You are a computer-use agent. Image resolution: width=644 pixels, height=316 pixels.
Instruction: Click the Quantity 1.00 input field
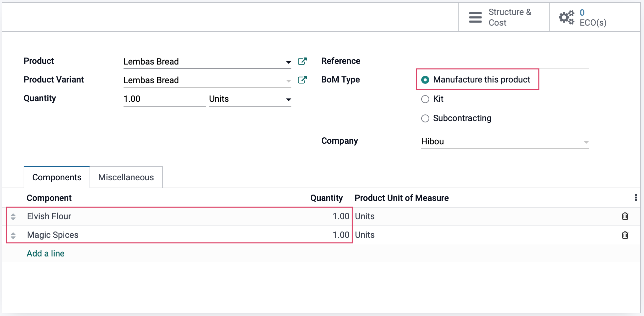[x=164, y=99]
